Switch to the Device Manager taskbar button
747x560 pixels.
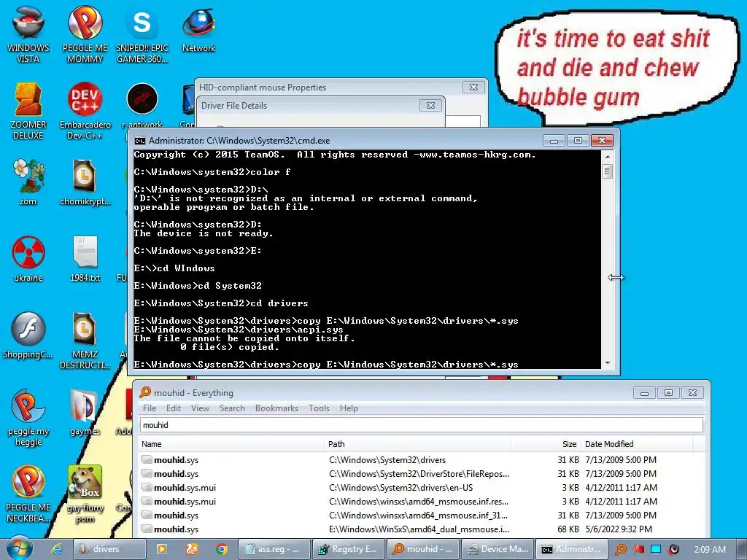(x=498, y=549)
